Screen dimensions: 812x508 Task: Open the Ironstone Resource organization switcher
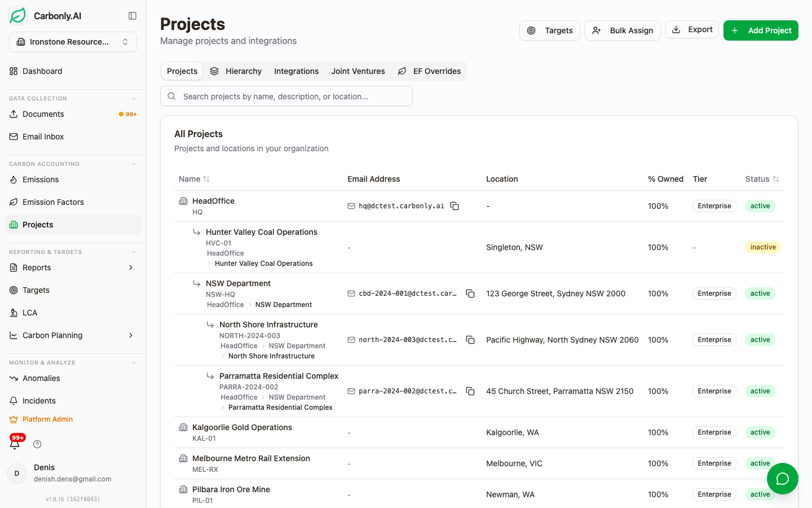pyautogui.click(x=73, y=42)
